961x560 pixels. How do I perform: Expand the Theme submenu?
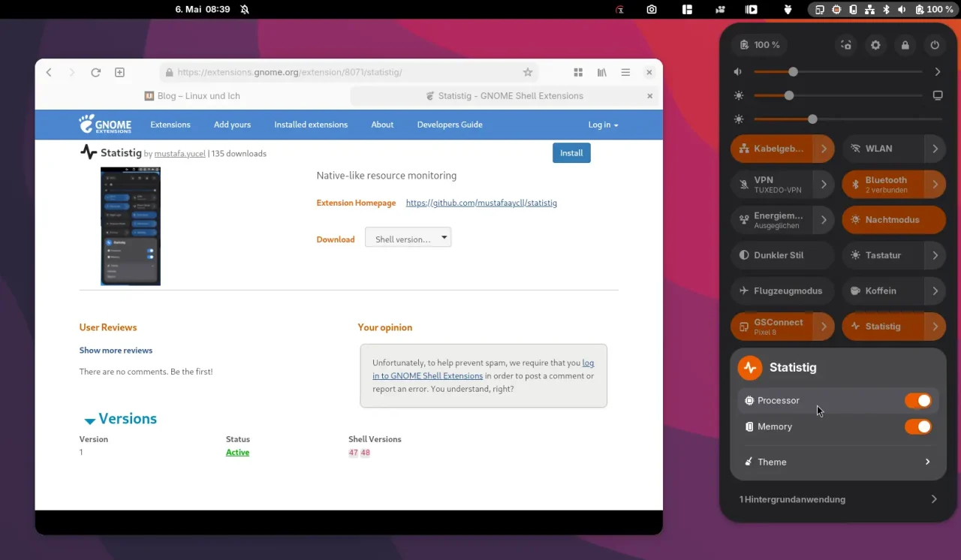coord(837,462)
